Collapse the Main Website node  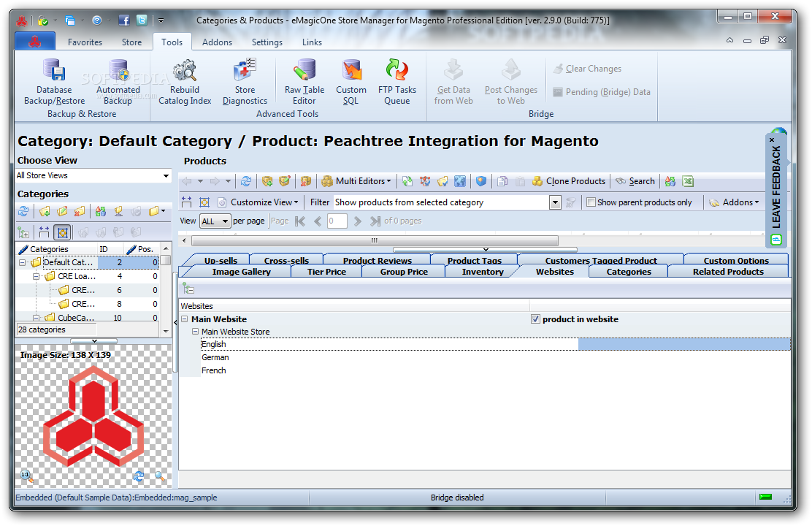click(x=185, y=319)
